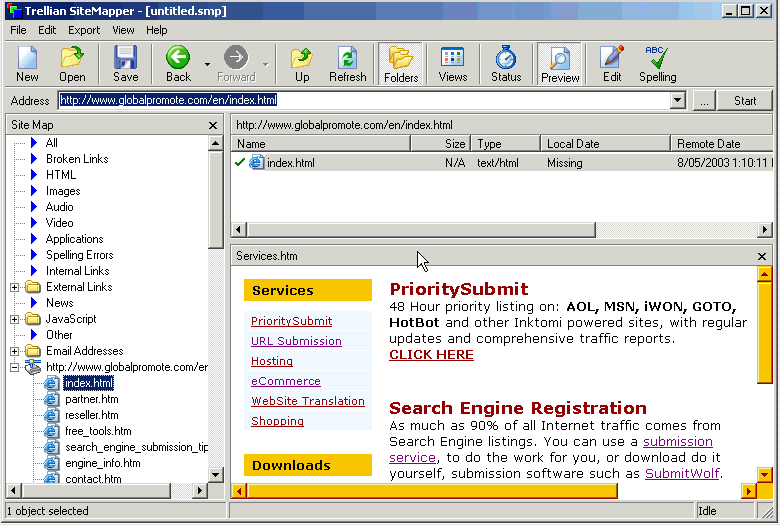Image resolution: width=780 pixels, height=525 pixels.
Task: Open the View menu
Action: [123, 30]
